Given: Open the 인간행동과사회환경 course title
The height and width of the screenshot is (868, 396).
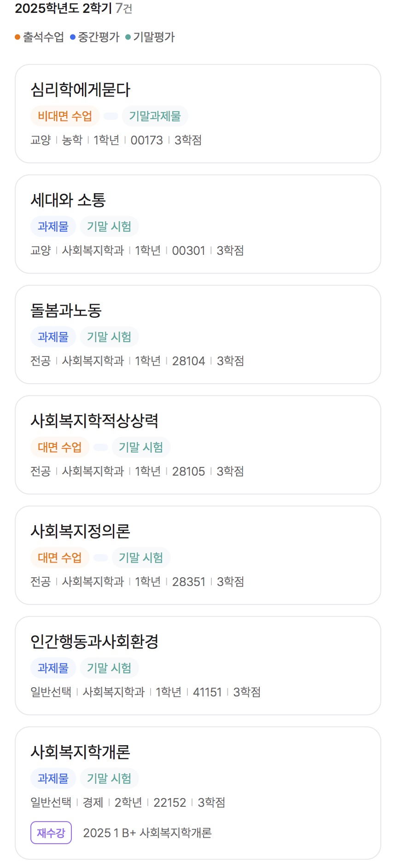Looking at the screenshot, I should [94, 641].
